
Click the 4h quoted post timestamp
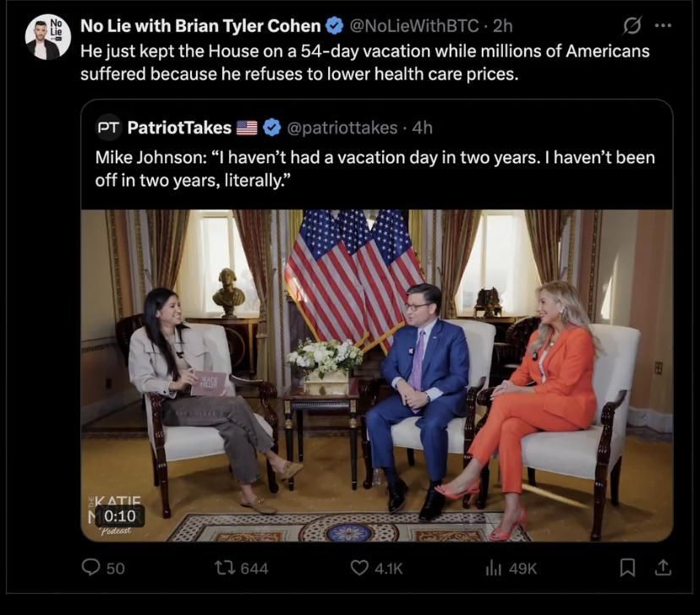coord(422,128)
